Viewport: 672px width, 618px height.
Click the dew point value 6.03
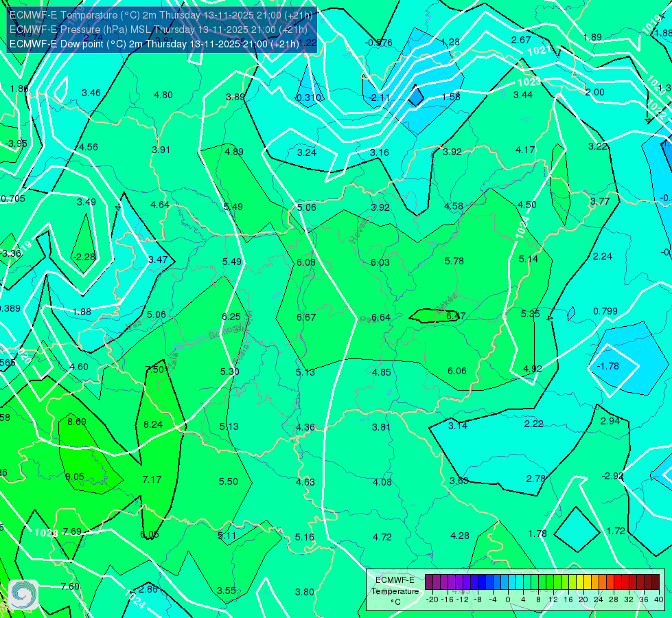(380, 262)
